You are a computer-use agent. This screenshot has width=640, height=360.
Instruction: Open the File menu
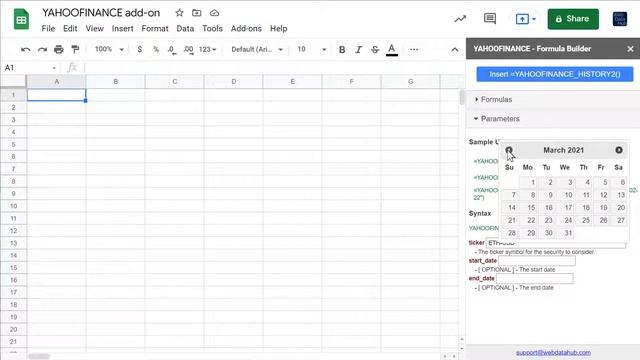click(x=48, y=29)
